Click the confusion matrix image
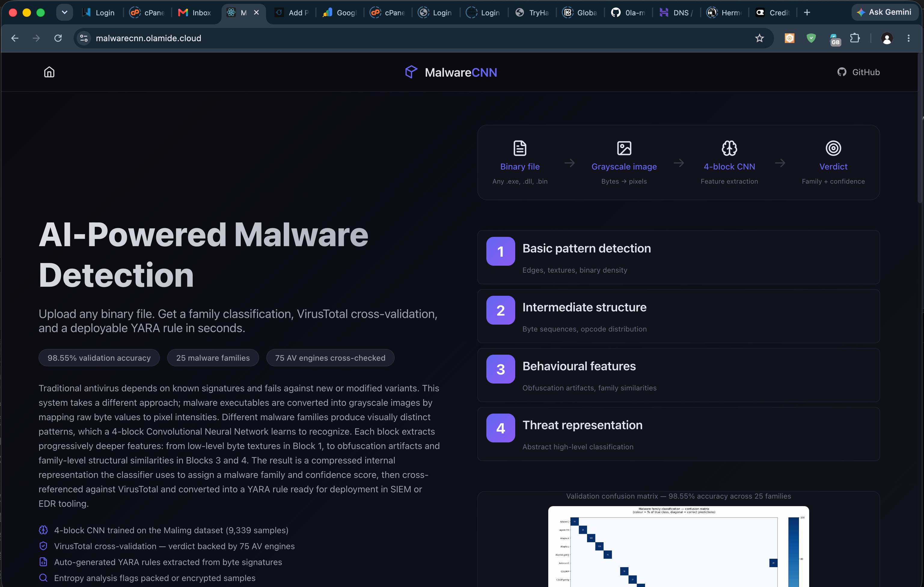Screen dimensions: 924x587 [x=678, y=546]
